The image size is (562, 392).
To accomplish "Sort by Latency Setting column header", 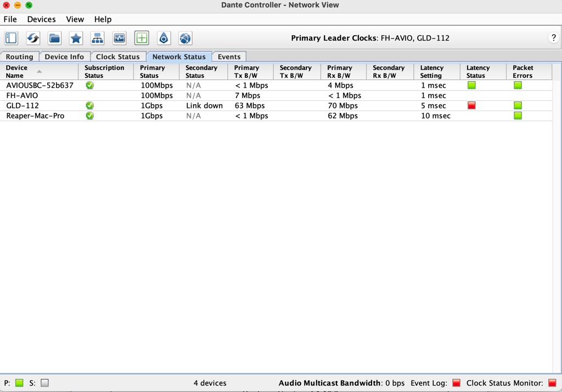I will [x=437, y=72].
